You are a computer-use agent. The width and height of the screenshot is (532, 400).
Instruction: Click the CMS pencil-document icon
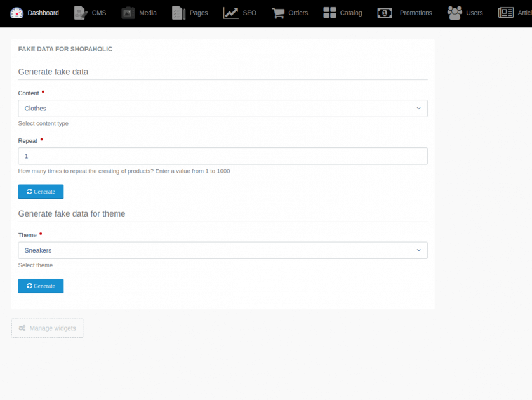(81, 13)
